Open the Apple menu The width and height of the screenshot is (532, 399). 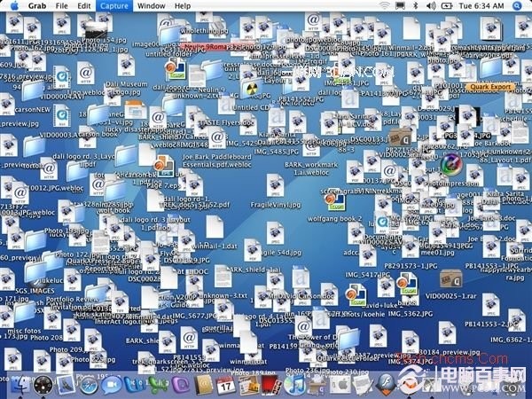pyautogui.click(x=12, y=6)
